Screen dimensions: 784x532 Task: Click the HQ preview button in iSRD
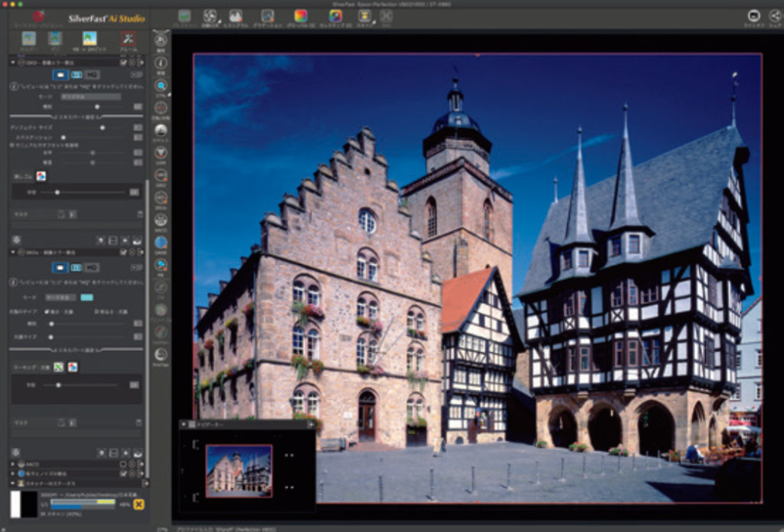92,74
